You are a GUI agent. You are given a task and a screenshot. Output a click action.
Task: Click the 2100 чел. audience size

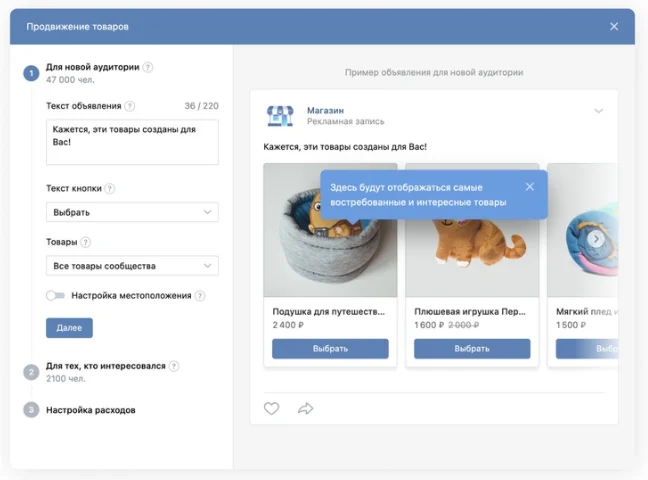[x=66, y=379]
